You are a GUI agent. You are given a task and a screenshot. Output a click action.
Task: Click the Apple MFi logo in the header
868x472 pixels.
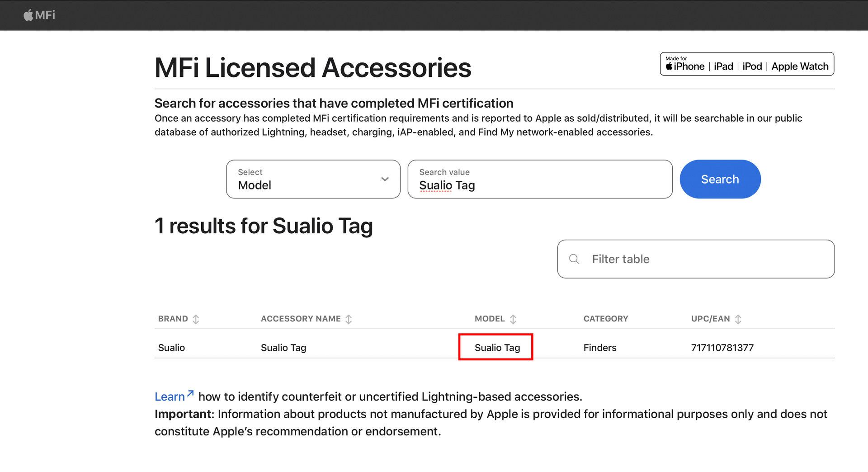[x=39, y=15]
